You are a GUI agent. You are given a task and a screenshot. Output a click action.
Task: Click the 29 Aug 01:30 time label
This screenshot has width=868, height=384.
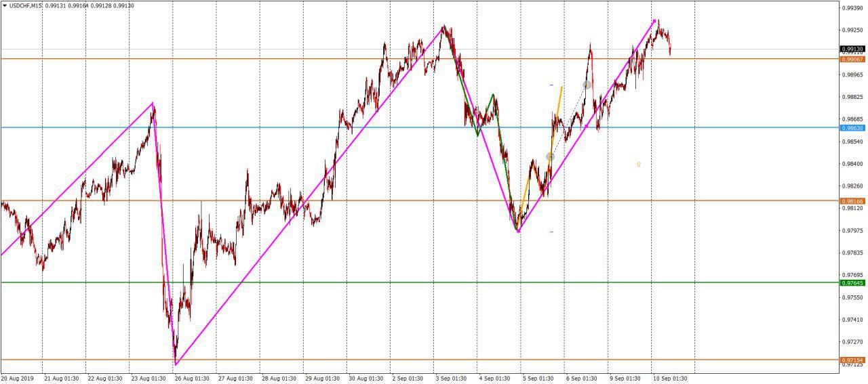[x=321, y=378]
